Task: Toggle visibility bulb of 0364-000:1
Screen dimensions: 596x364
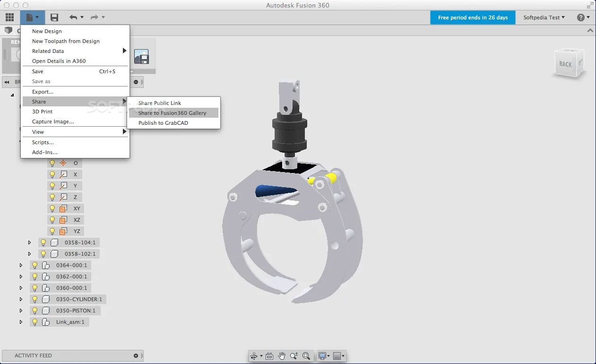Action: coord(35,265)
